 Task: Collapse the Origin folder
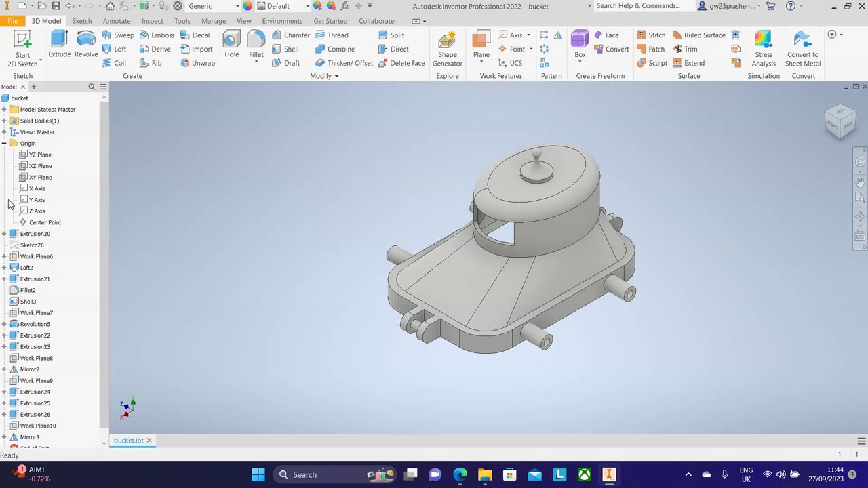[4, 144]
